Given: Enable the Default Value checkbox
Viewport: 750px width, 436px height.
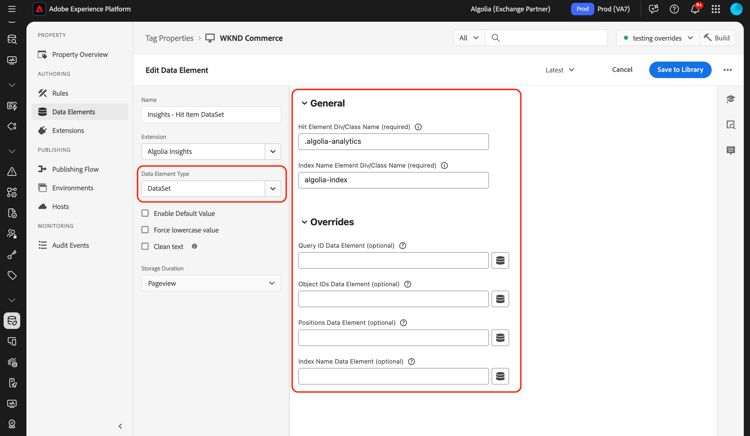Looking at the screenshot, I should pos(146,213).
